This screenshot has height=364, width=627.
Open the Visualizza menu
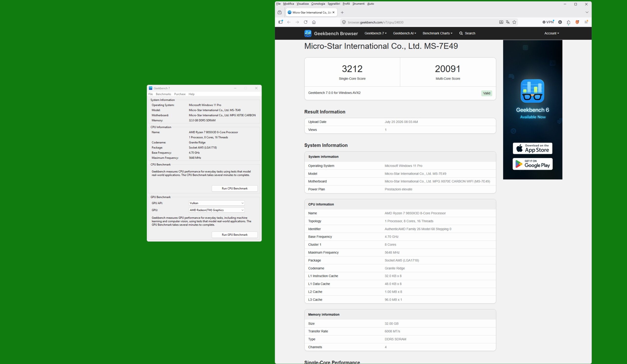(302, 4)
